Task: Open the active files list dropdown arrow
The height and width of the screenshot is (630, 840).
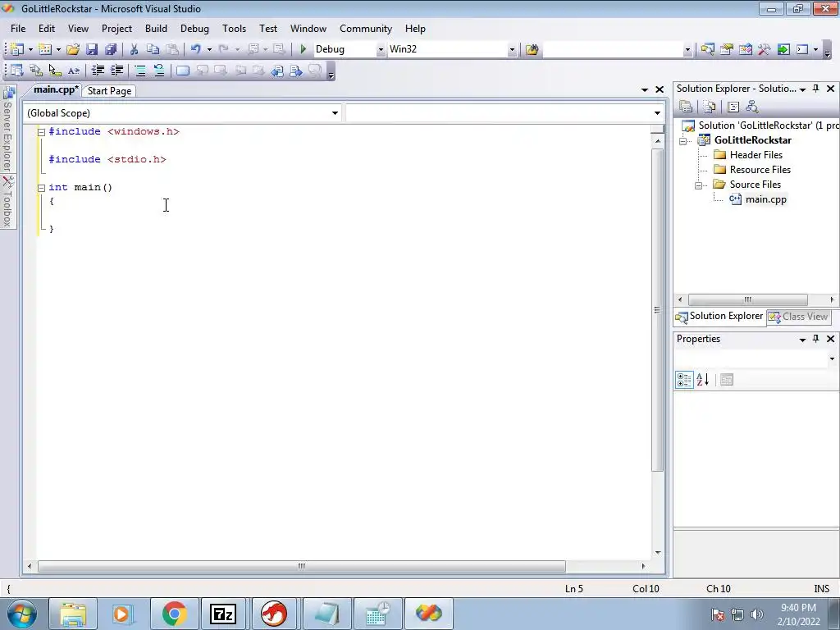Action: click(645, 89)
